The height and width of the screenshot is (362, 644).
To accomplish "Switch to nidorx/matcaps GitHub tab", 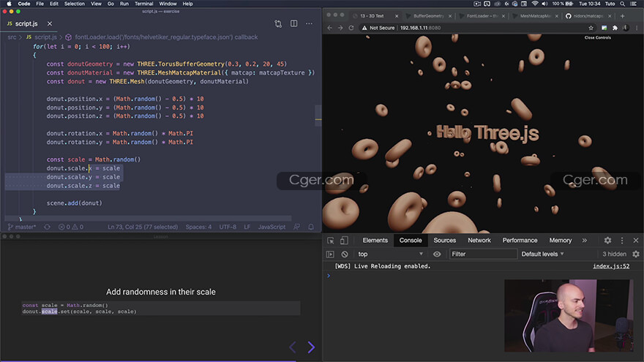I will click(588, 16).
